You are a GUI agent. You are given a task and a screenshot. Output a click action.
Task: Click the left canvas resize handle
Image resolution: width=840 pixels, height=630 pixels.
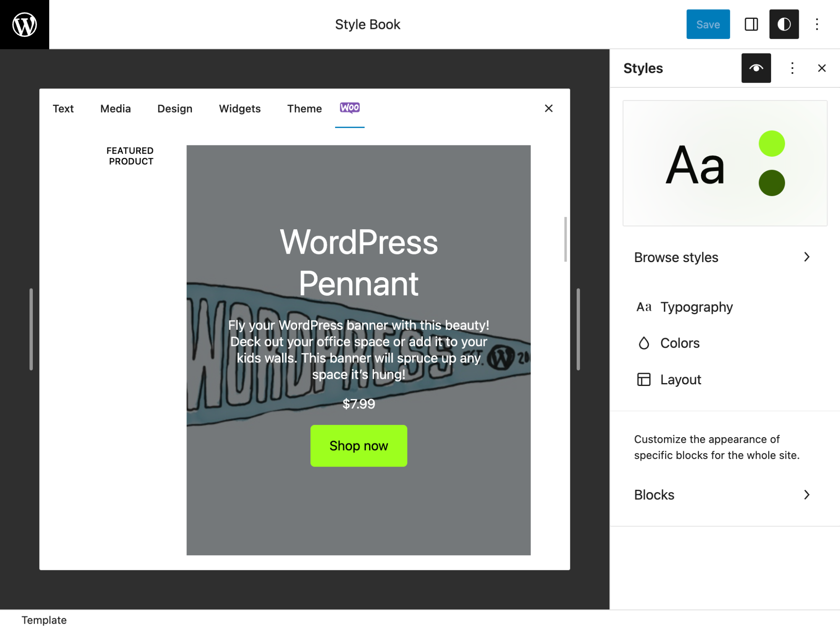[31, 329]
